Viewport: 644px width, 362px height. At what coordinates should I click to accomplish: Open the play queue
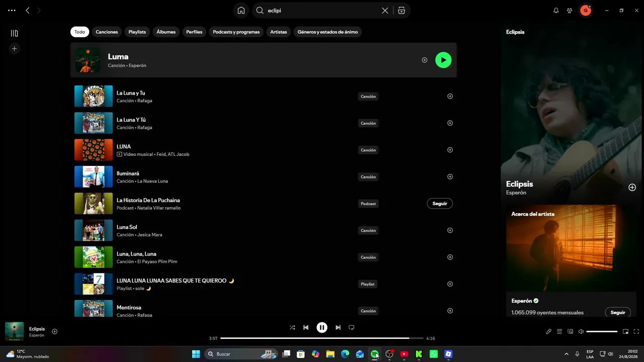click(559, 331)
